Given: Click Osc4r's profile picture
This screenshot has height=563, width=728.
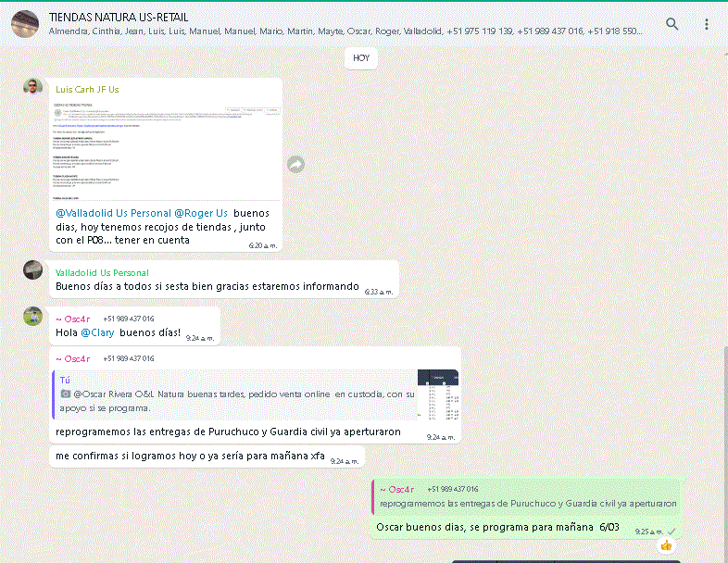Looking at the screenshot, I should tap(33, 316).
